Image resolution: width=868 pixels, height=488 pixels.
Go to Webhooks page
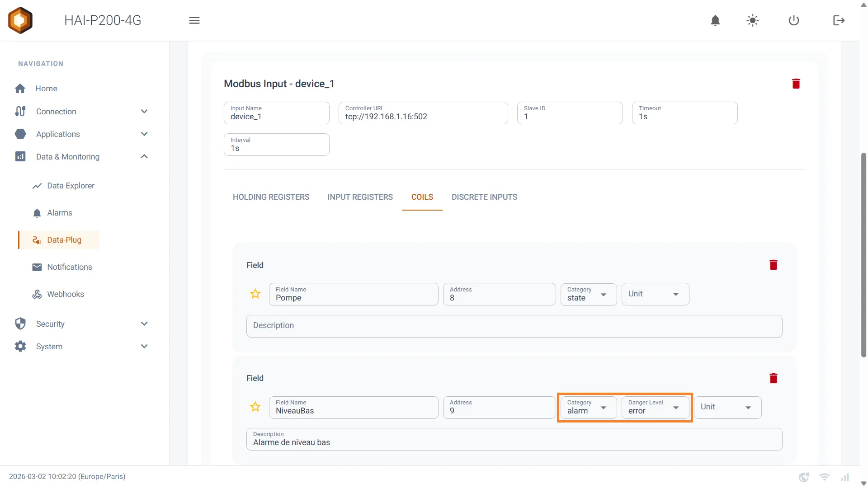65,294
